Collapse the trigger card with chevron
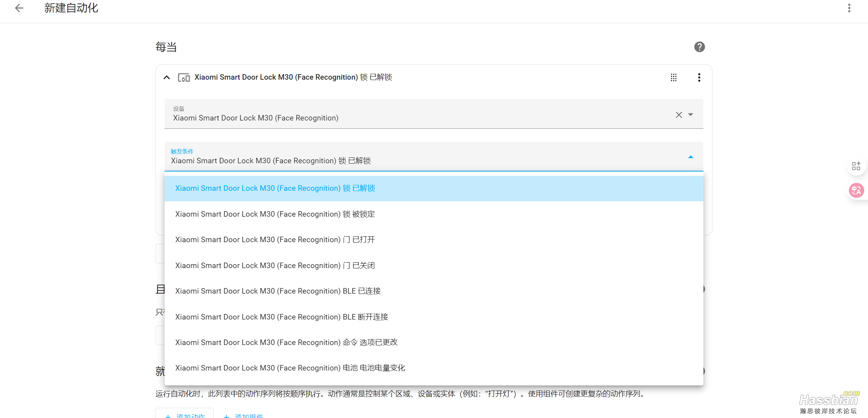The width and height of the screenshot is (868, 418). coord(167,77)
